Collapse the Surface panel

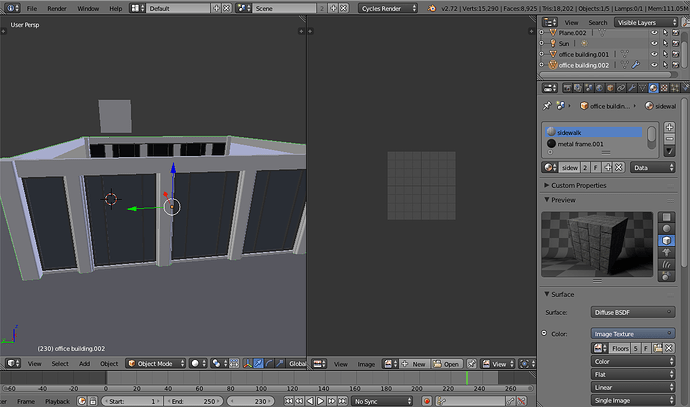tap(547, 294)
